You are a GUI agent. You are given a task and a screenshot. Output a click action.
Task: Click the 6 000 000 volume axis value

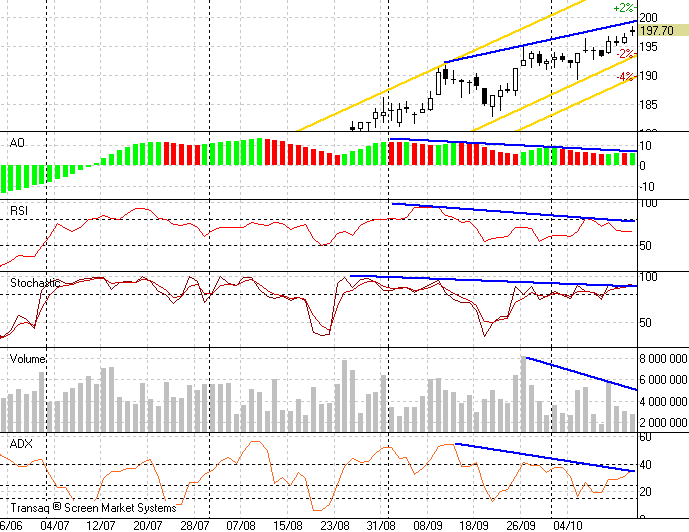pos(663,380)
